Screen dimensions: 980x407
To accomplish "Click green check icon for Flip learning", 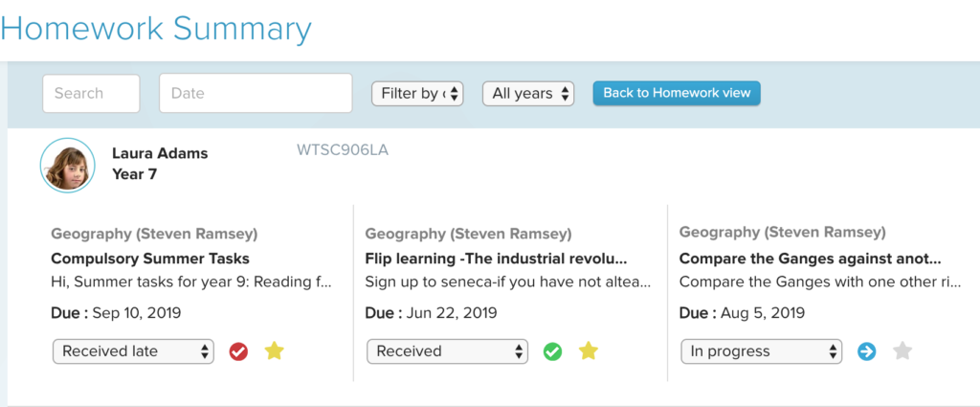I will pyautogui.click(x=552, y=351).
